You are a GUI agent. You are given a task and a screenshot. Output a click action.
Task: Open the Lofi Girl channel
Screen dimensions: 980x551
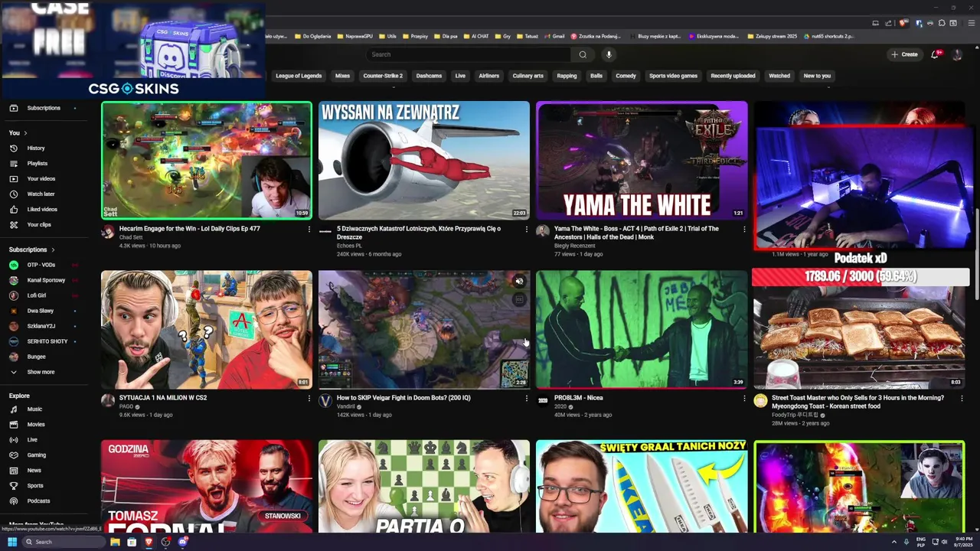[36, 295]
